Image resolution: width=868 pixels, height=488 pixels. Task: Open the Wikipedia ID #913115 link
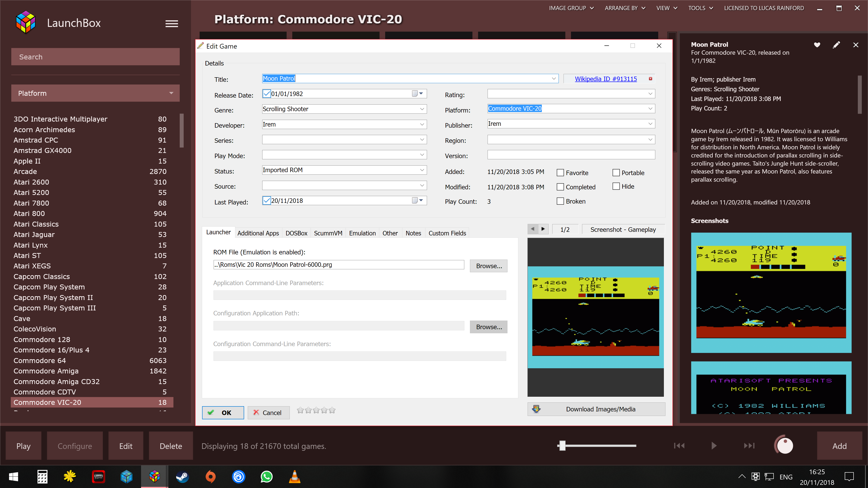(606, 79)
